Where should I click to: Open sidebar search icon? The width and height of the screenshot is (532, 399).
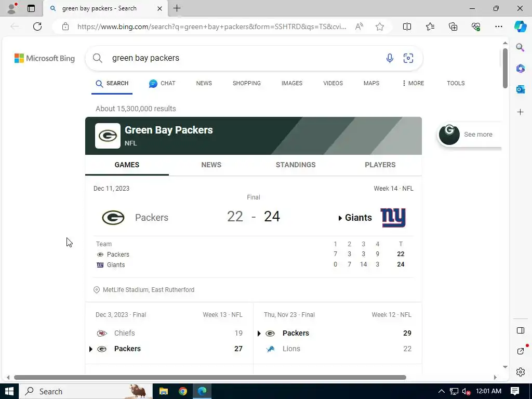(520, 47)
